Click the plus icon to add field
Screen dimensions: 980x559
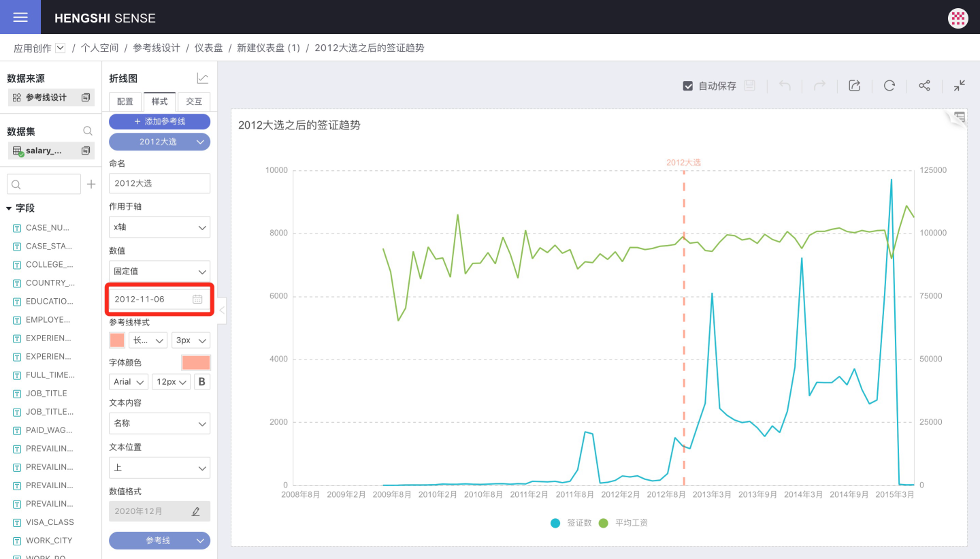tap(91, 184)
